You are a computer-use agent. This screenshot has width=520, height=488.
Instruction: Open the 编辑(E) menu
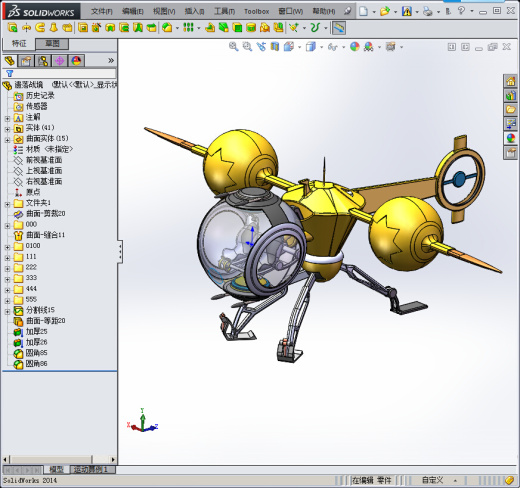pyautogui.click(x=133, y=11)
